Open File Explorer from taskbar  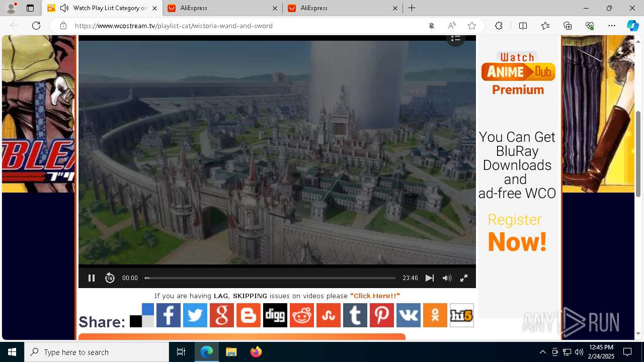231,352
